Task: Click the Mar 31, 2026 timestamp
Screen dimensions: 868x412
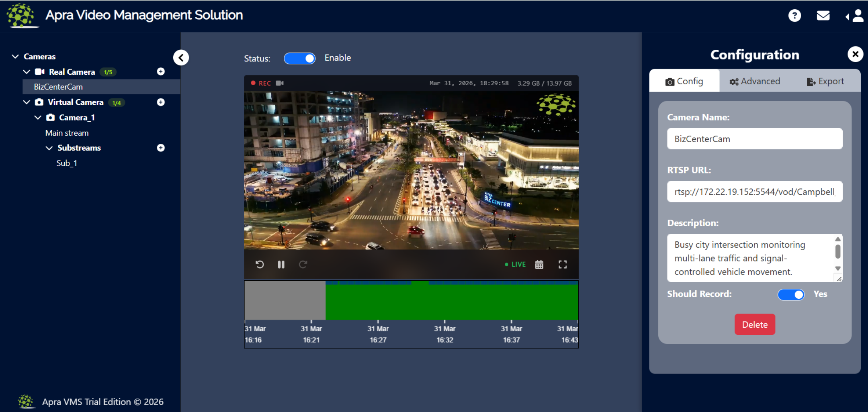Action: click(469, 83)
